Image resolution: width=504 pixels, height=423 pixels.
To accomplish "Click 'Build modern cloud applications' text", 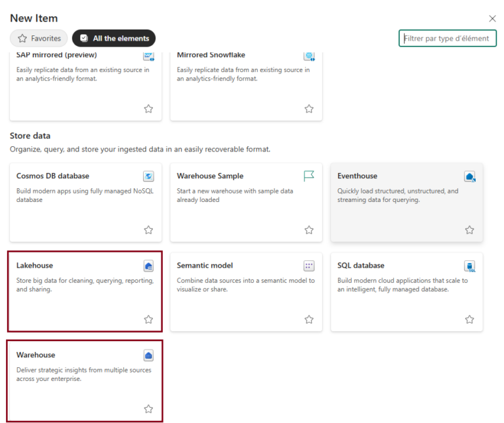I will [x=403, y=285].
